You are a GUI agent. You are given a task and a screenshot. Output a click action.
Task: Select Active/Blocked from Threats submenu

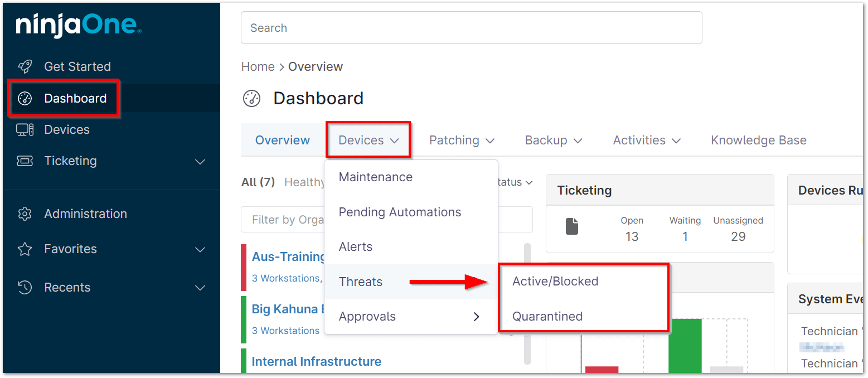point(555,282)
